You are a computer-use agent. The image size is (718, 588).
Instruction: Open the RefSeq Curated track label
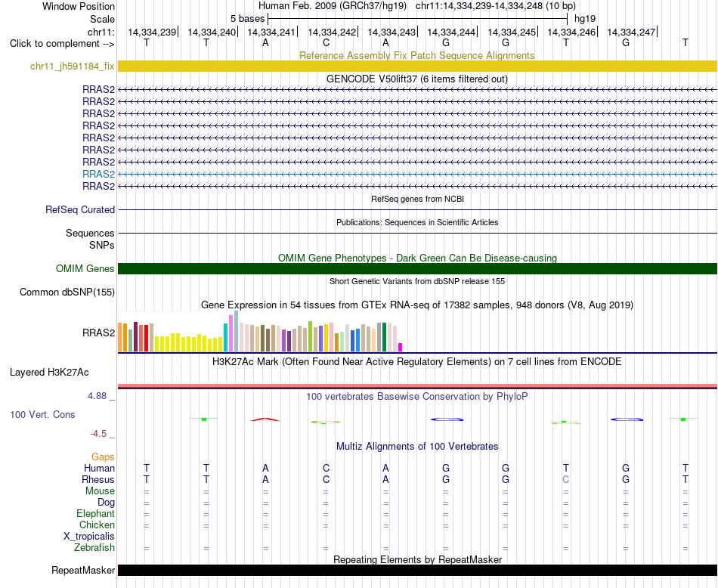(x=79, y=210)
